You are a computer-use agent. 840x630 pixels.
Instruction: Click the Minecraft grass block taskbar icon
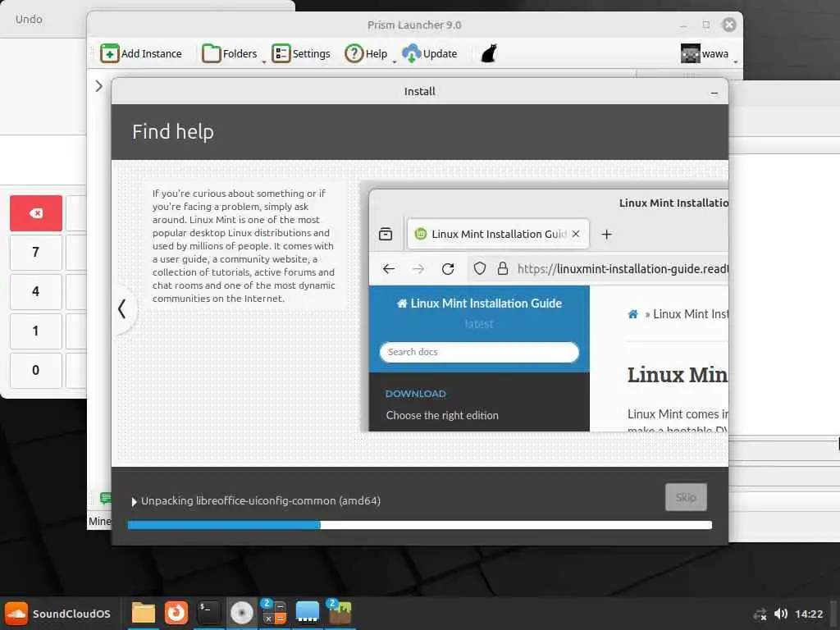tap(340, 613)
